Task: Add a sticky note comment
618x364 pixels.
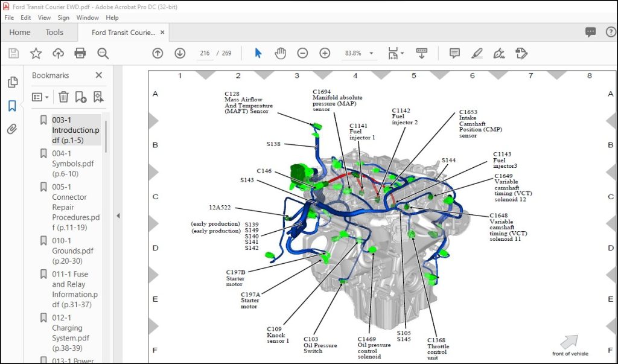Action: click(x=454, y=53)
